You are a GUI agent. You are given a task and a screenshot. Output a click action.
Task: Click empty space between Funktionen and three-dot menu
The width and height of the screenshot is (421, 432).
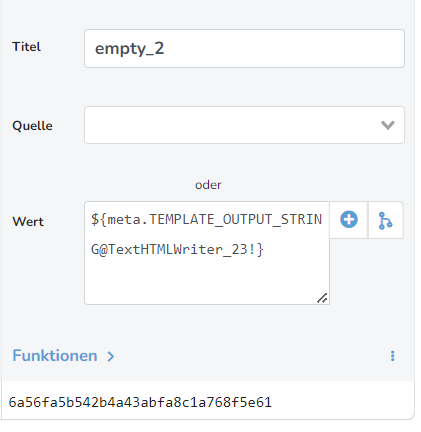pos(250,356)
